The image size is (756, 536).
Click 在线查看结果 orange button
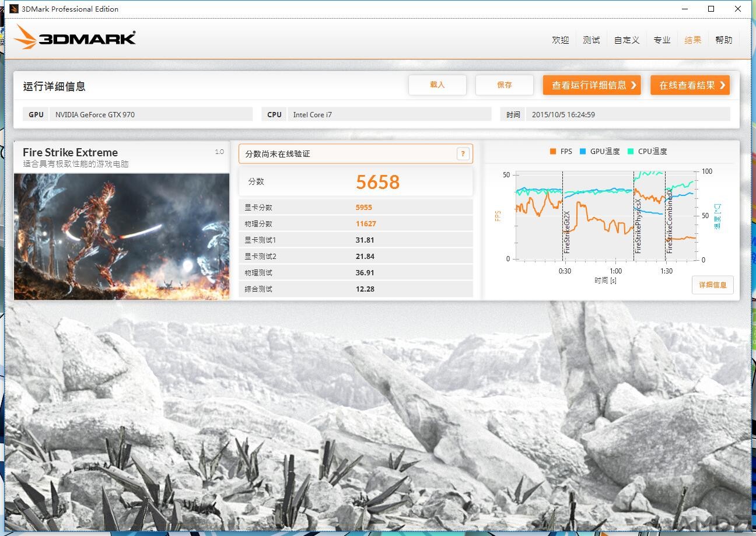click(690, 85)
